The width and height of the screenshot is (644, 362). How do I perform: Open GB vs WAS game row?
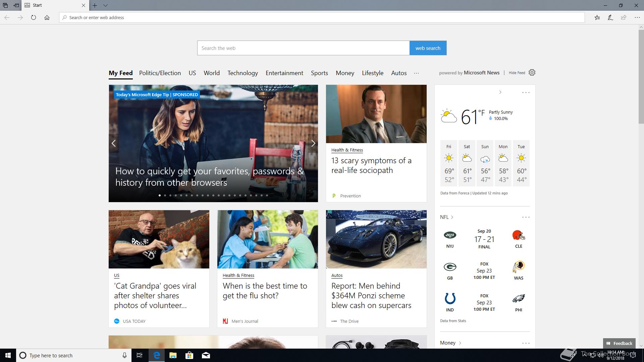pyautogui.click(x=485, y=271)
